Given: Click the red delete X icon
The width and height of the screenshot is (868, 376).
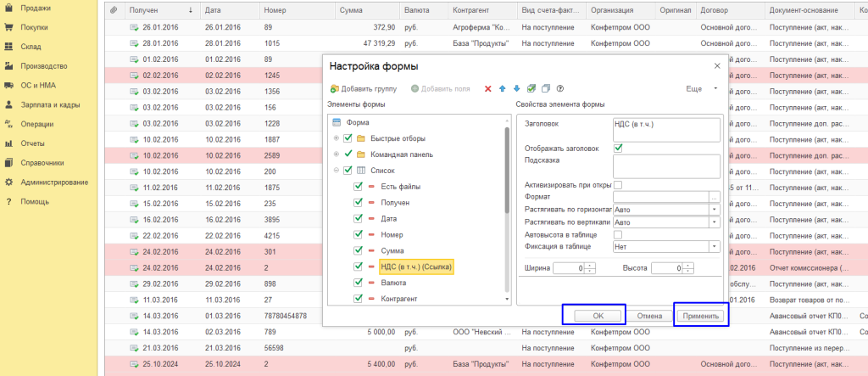Looking at the screenshot, I should (487, 88).
